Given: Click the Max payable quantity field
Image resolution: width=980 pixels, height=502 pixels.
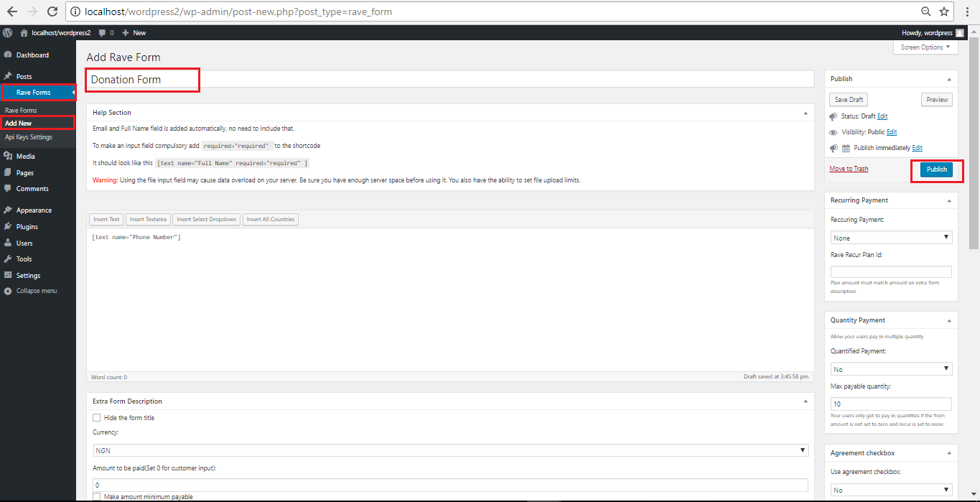Looking at the screenshot, I should coord(891,404).
